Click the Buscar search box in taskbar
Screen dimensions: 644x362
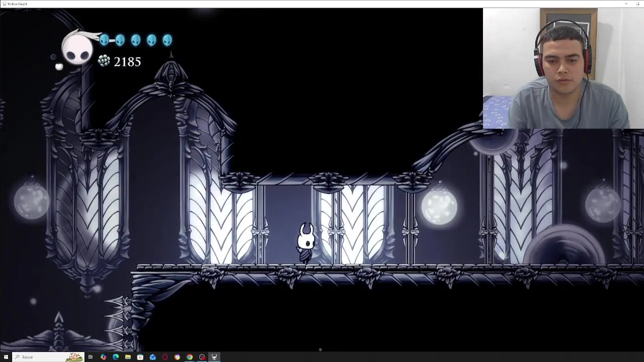pos(48,357)
